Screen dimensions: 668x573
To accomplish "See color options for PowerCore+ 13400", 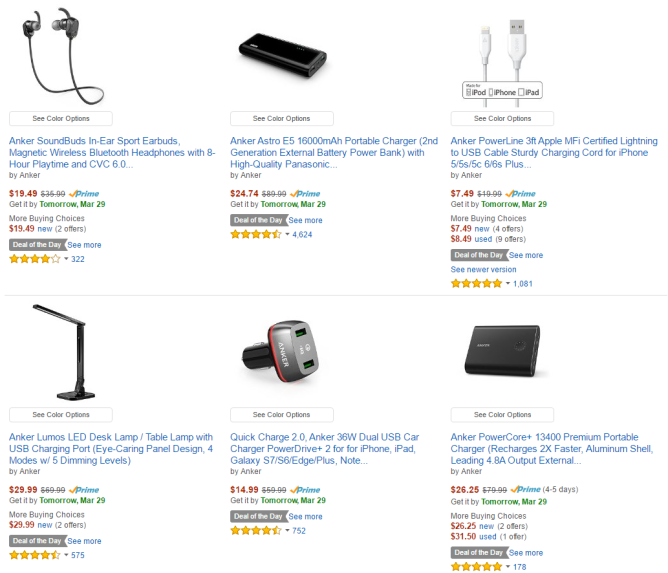I will [x=502, y=415].
